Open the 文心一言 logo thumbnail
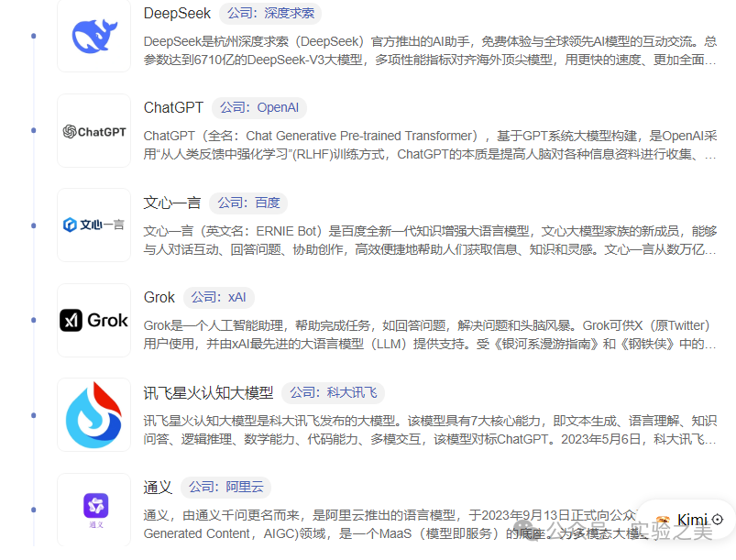This screenshot has width=736, height=560. click(93, 225)
